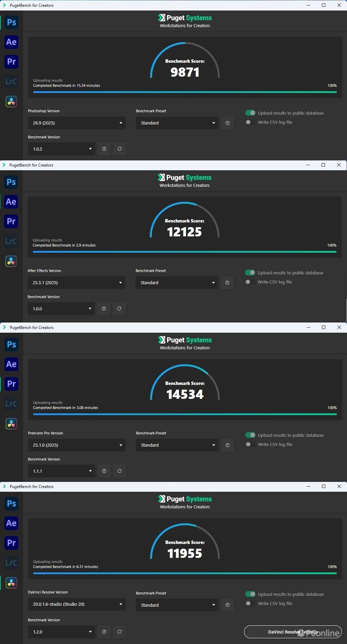Click After Effects icon in the 12125 score window
The width and height of the screenshot is (347, 644).
[11, 202]
